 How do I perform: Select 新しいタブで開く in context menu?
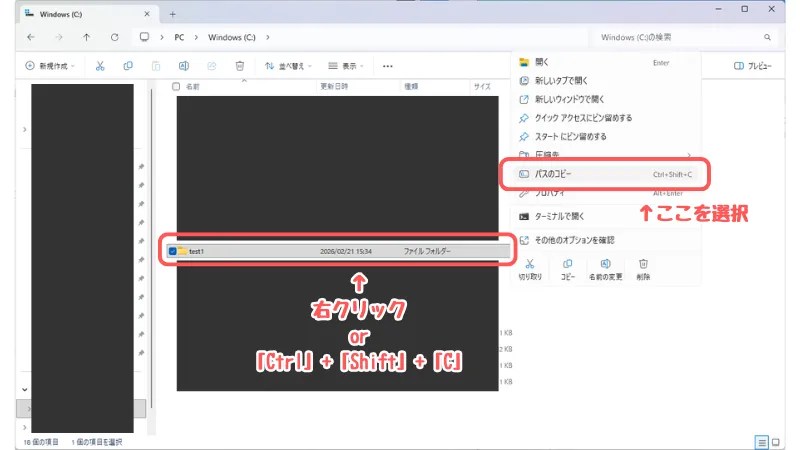coord(606,81)
